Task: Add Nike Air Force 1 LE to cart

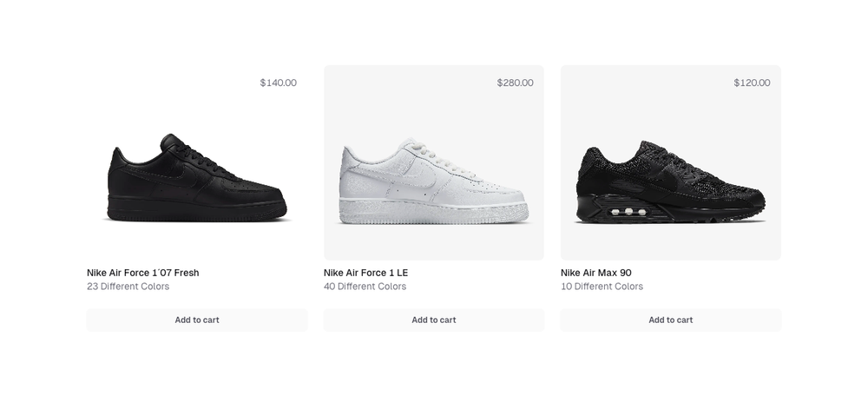Action: point(434,320)
